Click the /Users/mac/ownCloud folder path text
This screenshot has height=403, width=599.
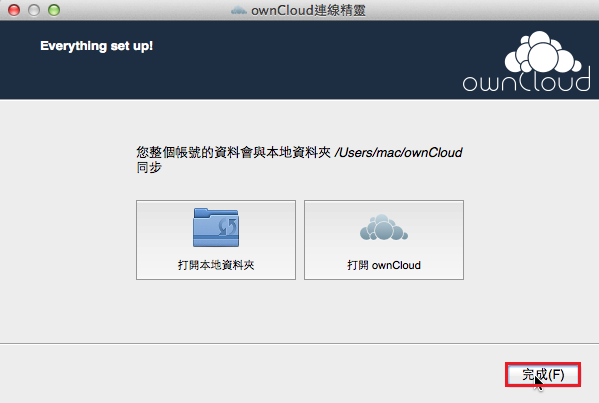398,152
